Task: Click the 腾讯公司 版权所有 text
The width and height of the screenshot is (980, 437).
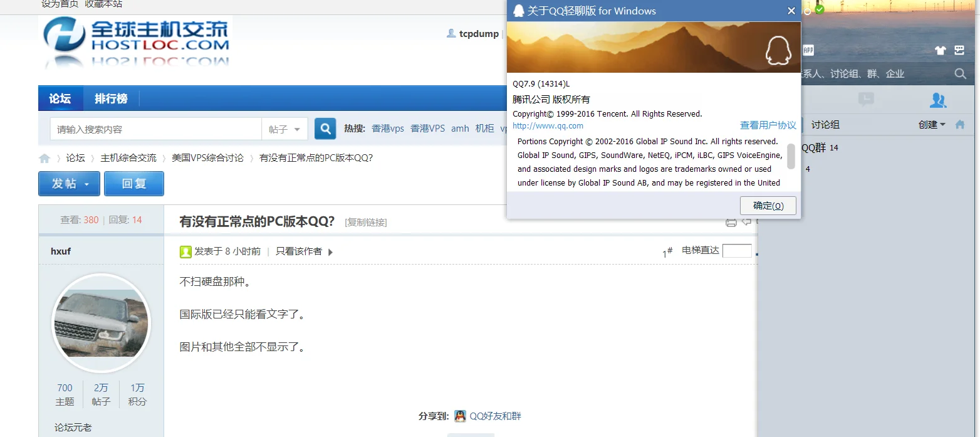Action: (551, 99)
